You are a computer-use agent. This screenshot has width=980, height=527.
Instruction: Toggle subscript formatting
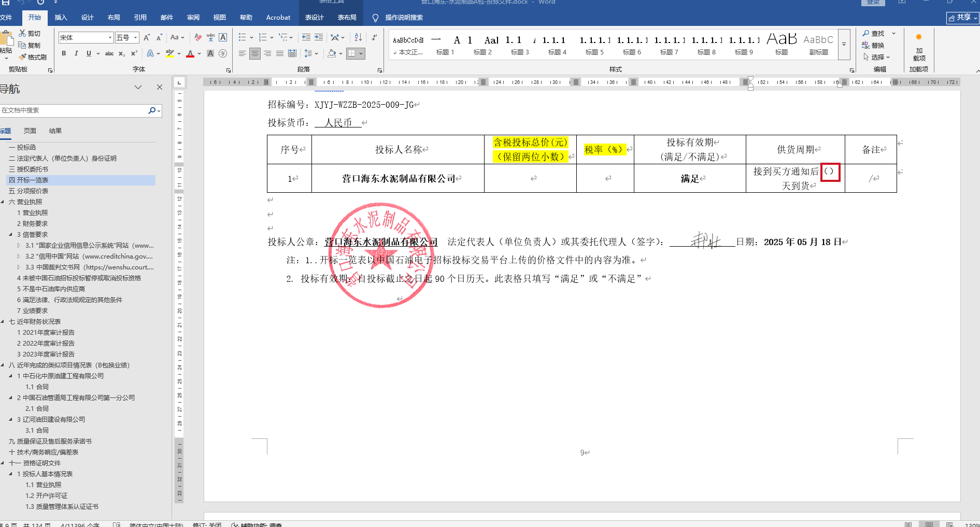[122, 53]
